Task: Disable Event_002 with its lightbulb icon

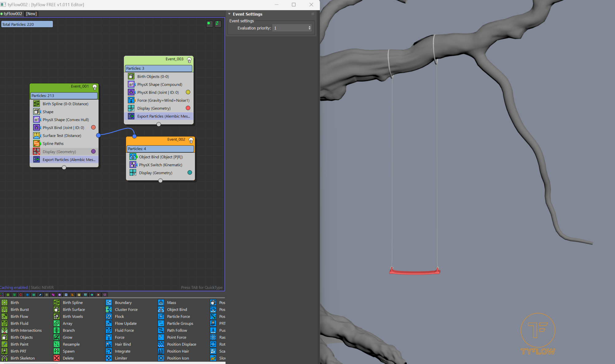Action: (191, 140)
